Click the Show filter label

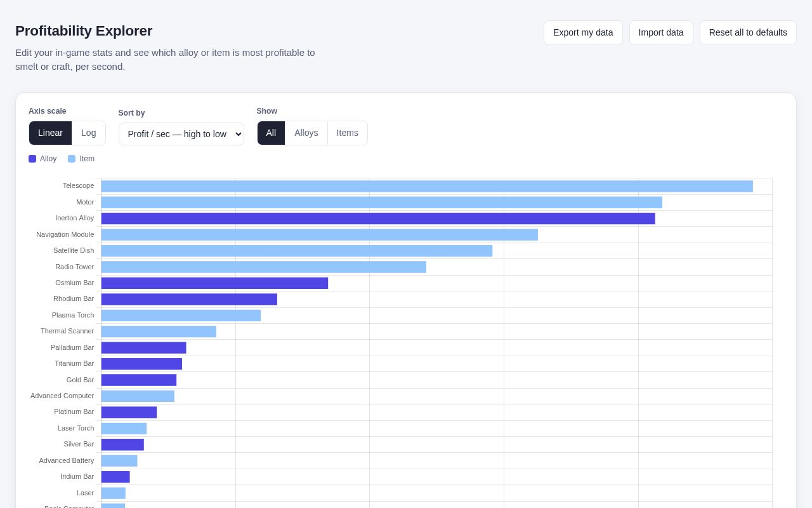click(x=267, y=111)
